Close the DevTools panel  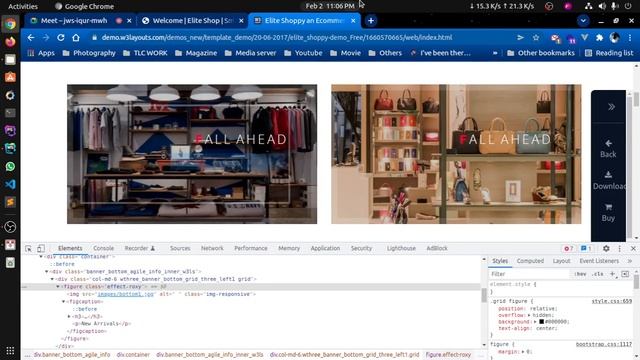[633, 248]
